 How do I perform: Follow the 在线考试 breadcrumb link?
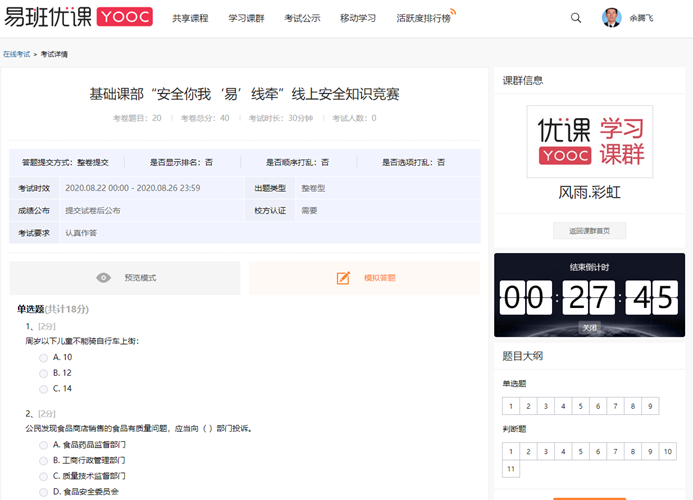tap(16, 54)
